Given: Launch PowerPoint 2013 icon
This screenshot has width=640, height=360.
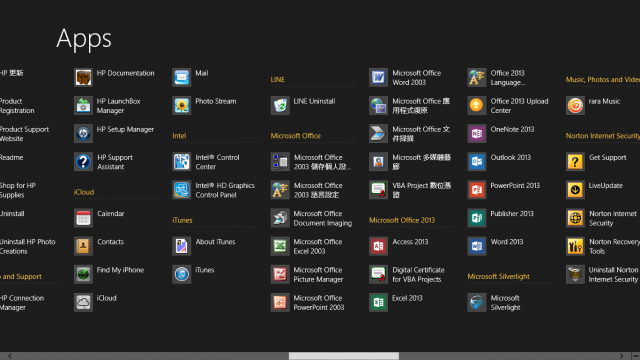Looking at the screenshot, I should 477,190.
